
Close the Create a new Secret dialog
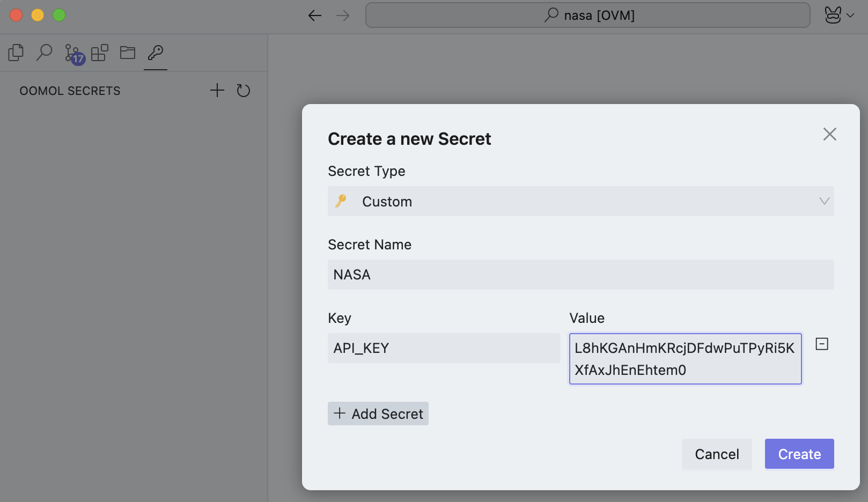[829, 134]
